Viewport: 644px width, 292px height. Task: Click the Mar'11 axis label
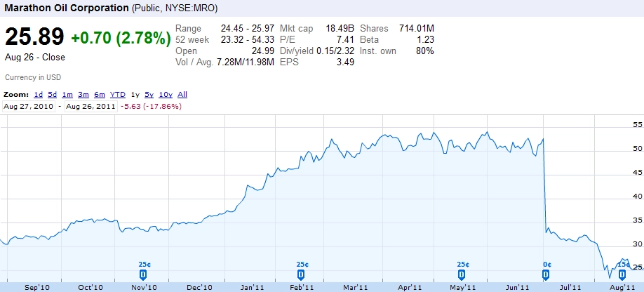coord(356,287)
